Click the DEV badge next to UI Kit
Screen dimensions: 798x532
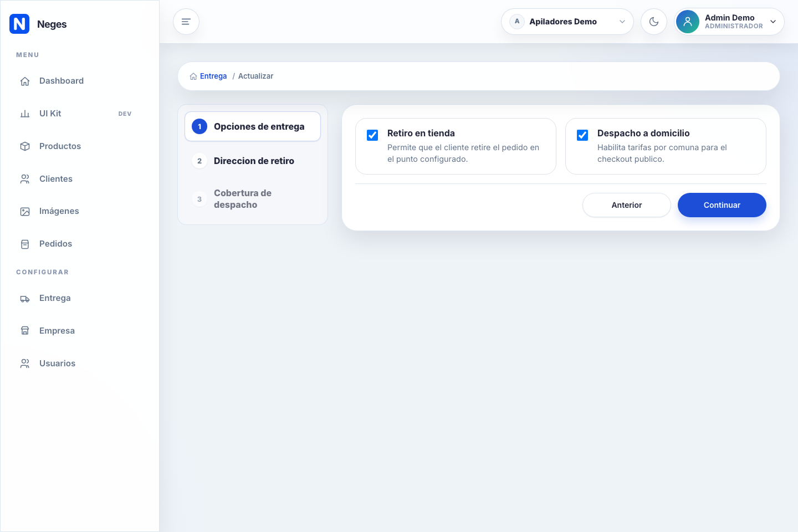pyautogui.click(x=125, y=114)
